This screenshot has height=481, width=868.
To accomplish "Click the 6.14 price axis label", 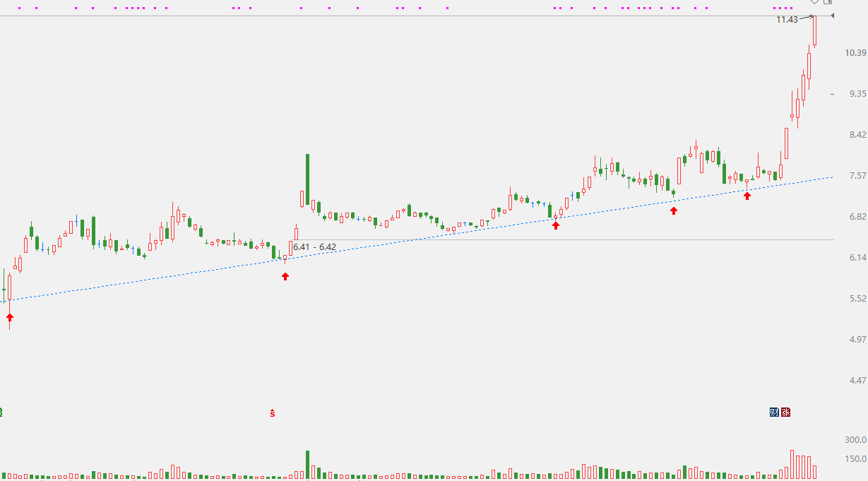I will pos(858,258).
